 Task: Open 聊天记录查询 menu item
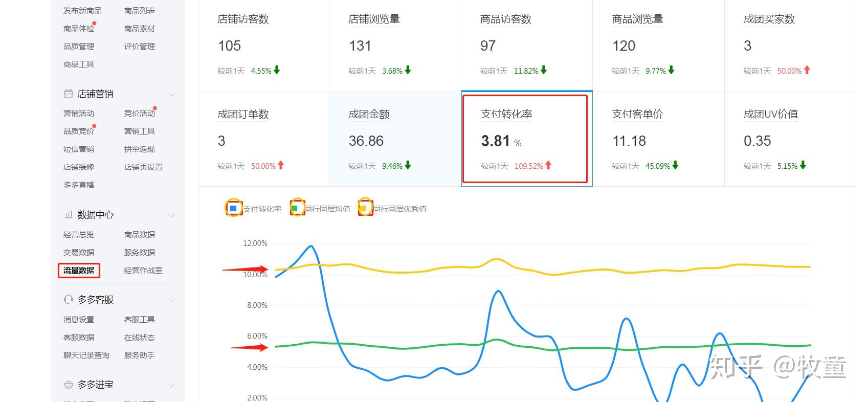[x=86, y=355]
